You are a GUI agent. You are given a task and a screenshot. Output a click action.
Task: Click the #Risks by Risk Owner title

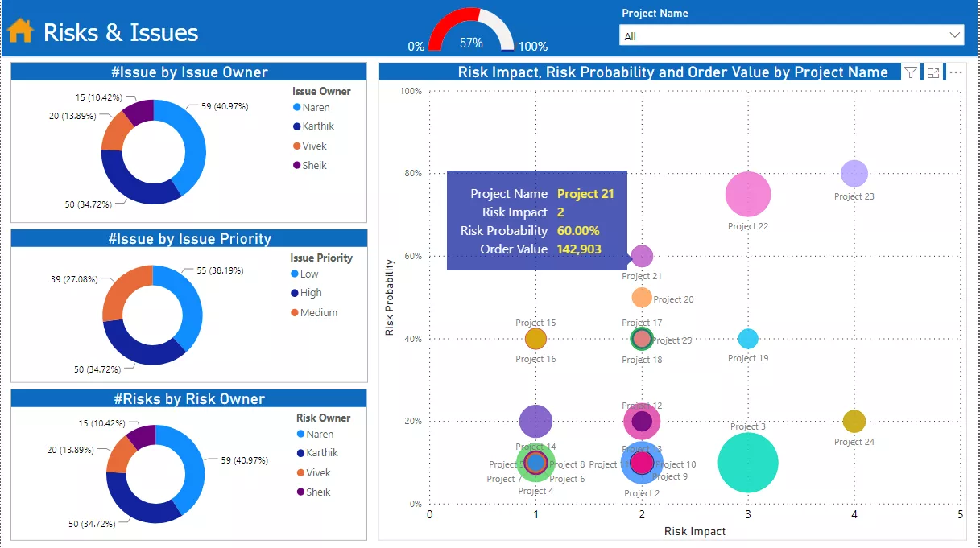[x=188, y=399]
